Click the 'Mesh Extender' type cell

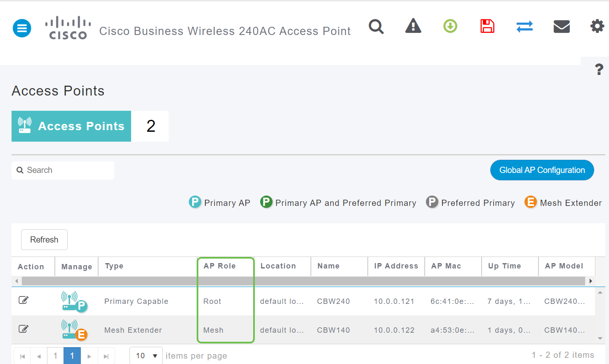[x=133, y=330]
